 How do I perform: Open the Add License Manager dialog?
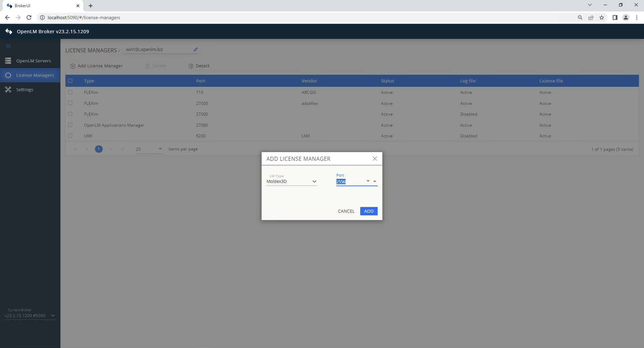(96, 66)
